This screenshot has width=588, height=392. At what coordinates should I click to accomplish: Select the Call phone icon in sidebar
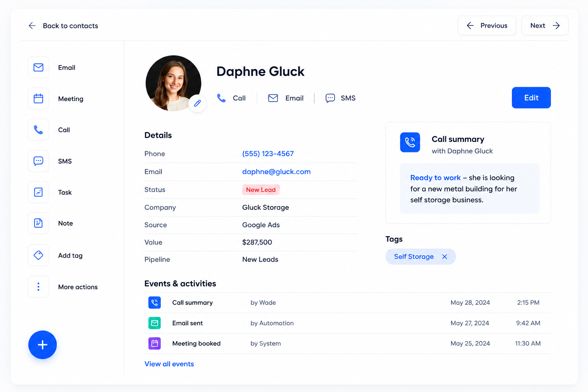click(x=38, y=130)
